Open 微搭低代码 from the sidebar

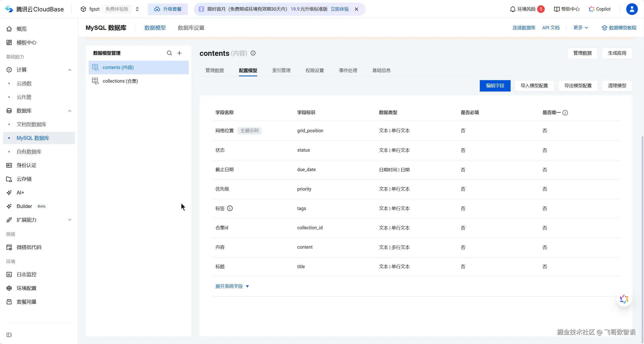point(29,247)
